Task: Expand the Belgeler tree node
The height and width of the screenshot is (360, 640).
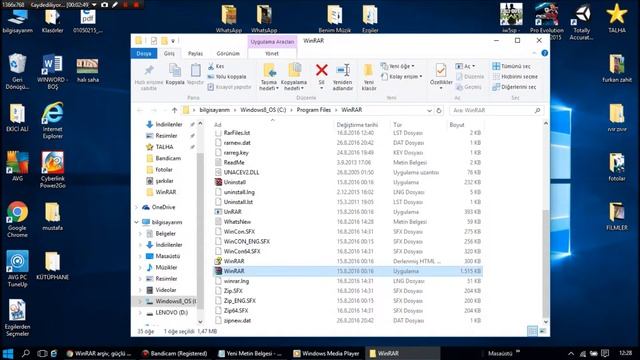Action: pos(140,234)
